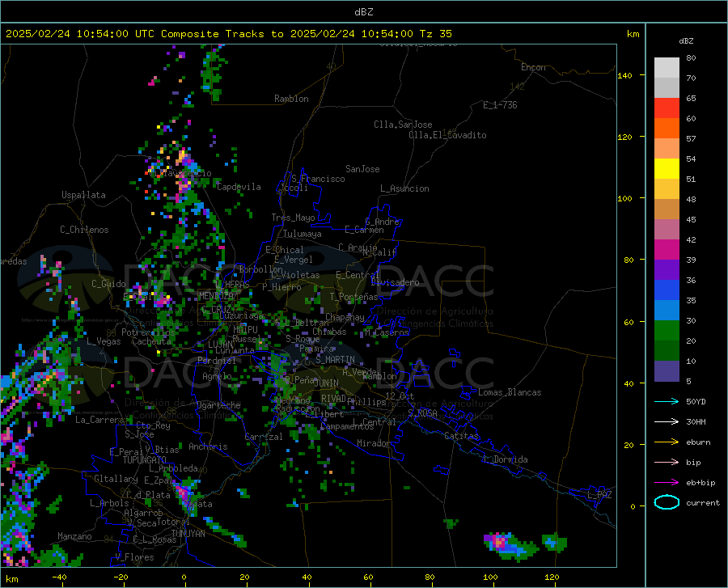The width and height of the screenshot is (728, 588).
Task: Select the TUNUYAN label on the map
Action: pyautogui.click(x=188, y=534)
